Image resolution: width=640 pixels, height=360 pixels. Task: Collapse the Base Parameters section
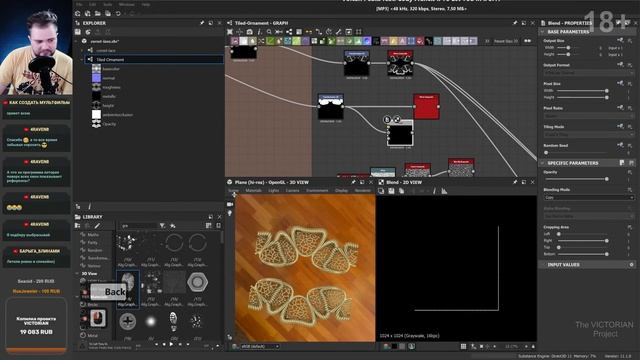pos(543,32)
